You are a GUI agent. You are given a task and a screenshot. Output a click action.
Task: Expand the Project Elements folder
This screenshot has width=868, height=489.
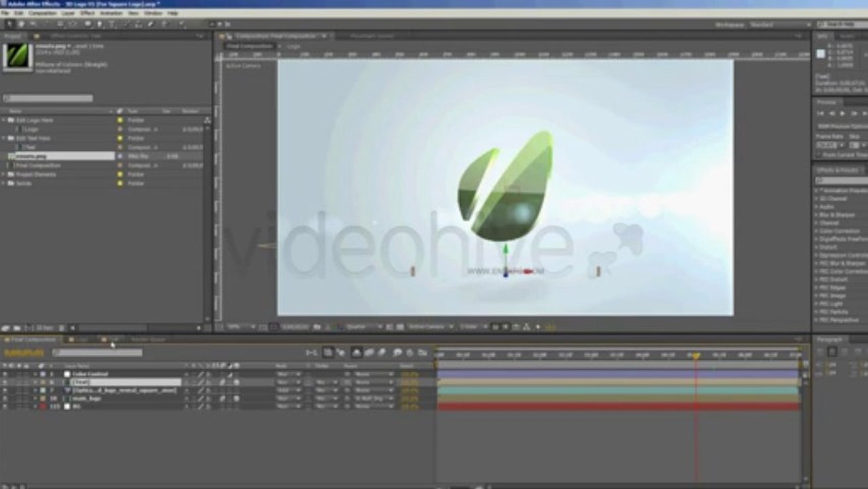click(4, 174)
